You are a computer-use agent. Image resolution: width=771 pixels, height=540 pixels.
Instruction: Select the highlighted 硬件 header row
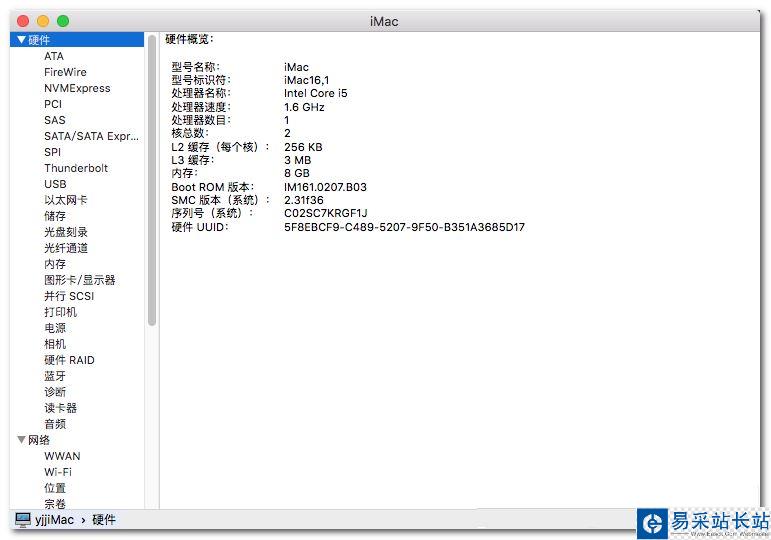(77, 39)
